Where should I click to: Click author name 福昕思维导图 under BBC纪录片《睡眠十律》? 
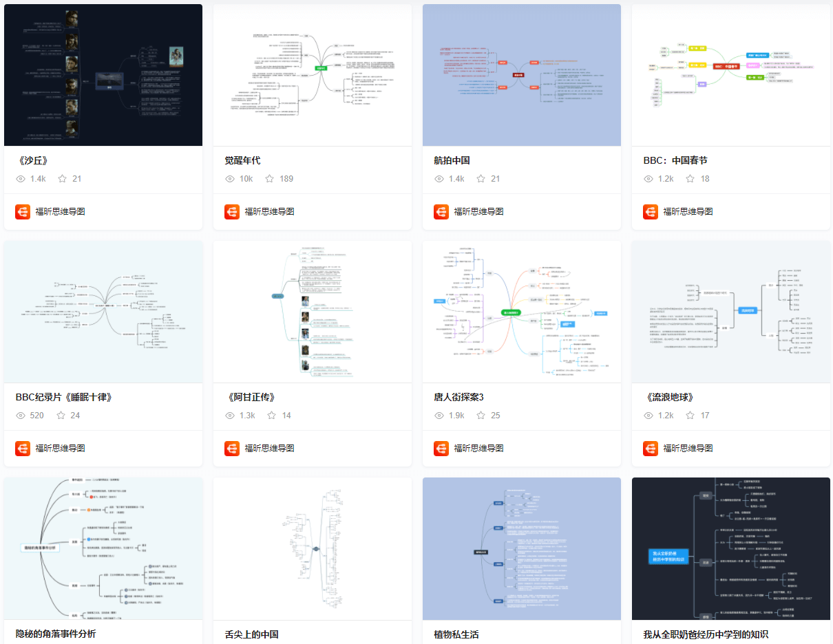(61, 449)
